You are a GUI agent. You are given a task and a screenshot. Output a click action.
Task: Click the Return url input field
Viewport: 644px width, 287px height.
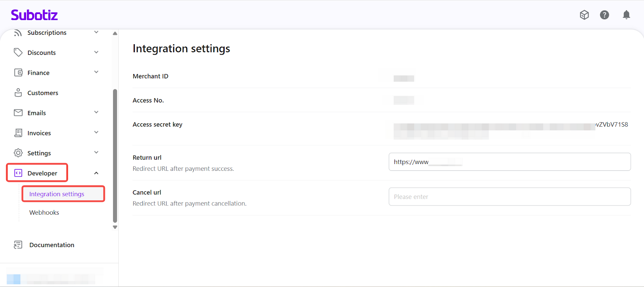click(509, 162)
